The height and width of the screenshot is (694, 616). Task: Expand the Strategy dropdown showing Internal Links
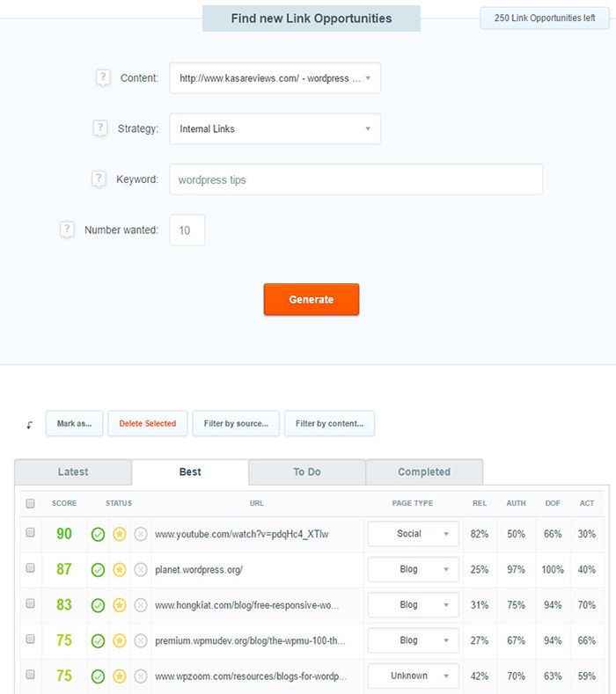coord(275,128)
